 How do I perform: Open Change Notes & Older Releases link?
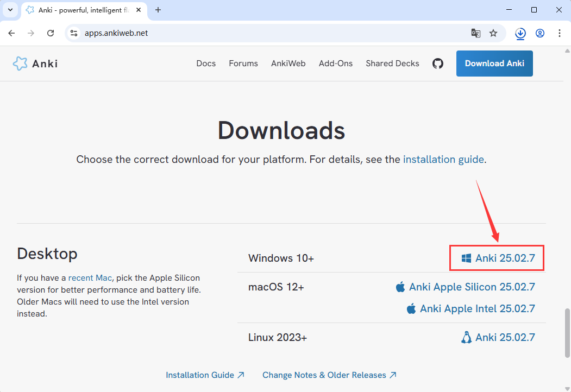coord(330,375)
